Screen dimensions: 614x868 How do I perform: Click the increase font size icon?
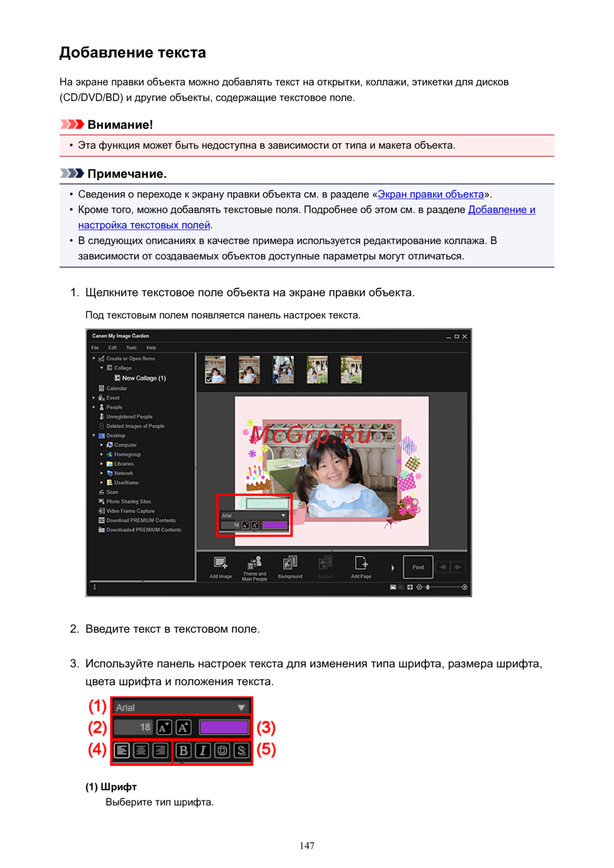click(184, 727)
